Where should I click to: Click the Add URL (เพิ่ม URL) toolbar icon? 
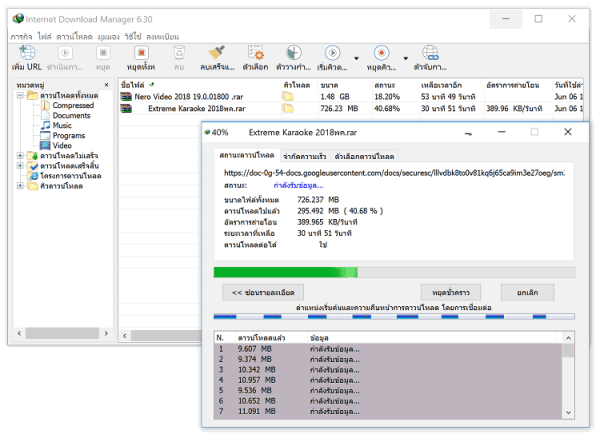(27, 53)
